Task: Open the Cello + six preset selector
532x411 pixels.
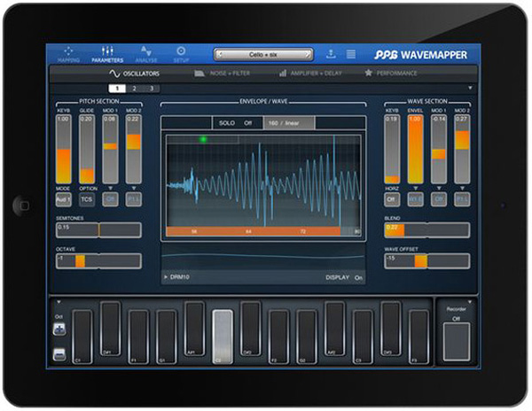Action: (263, 55)
